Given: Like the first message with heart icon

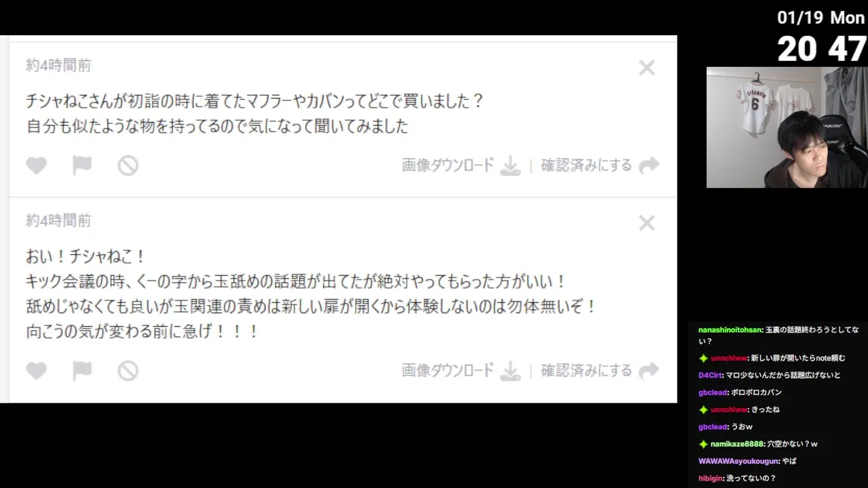Looking at the screenshot, I should (37, 165).
